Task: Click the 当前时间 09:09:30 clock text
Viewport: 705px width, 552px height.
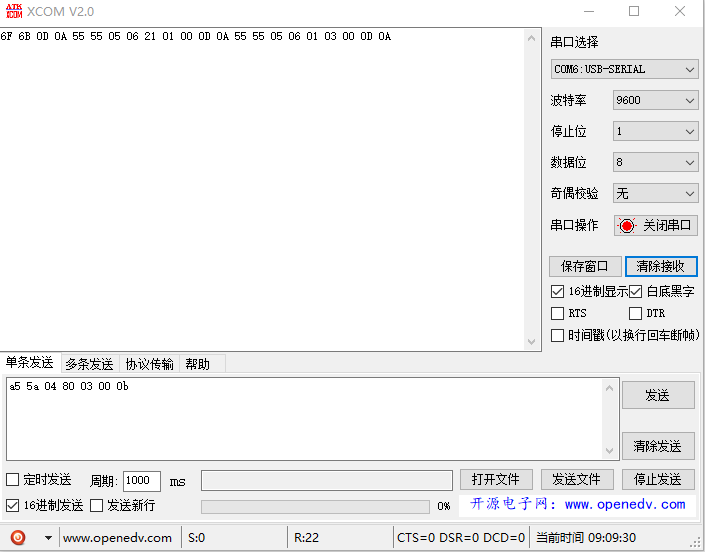Action: pos(586,538)
